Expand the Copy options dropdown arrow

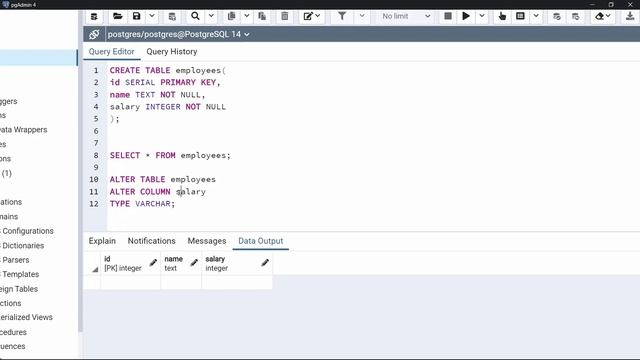(x=247, y=16)
